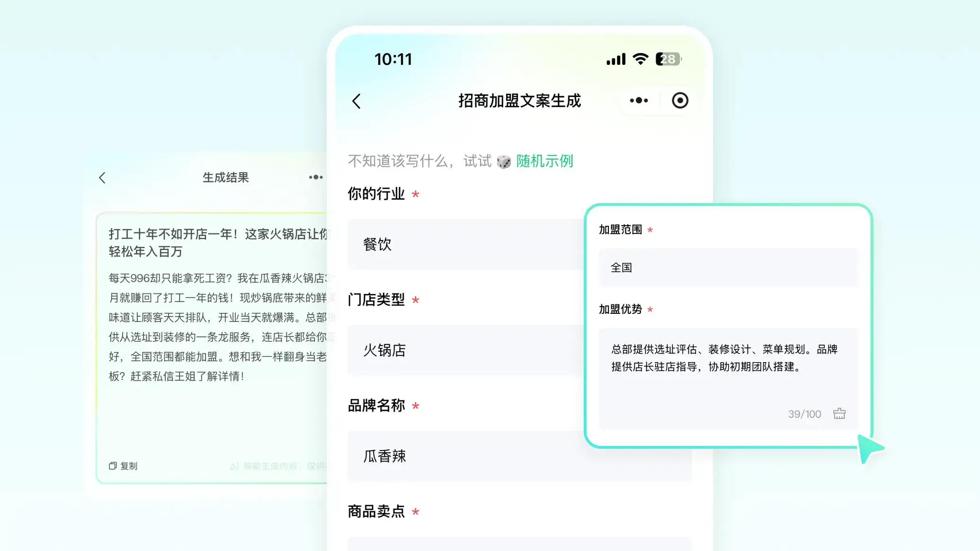980x551 pixels.
Task: Click the battery indicator showing 28
Action: click(668, 59)
